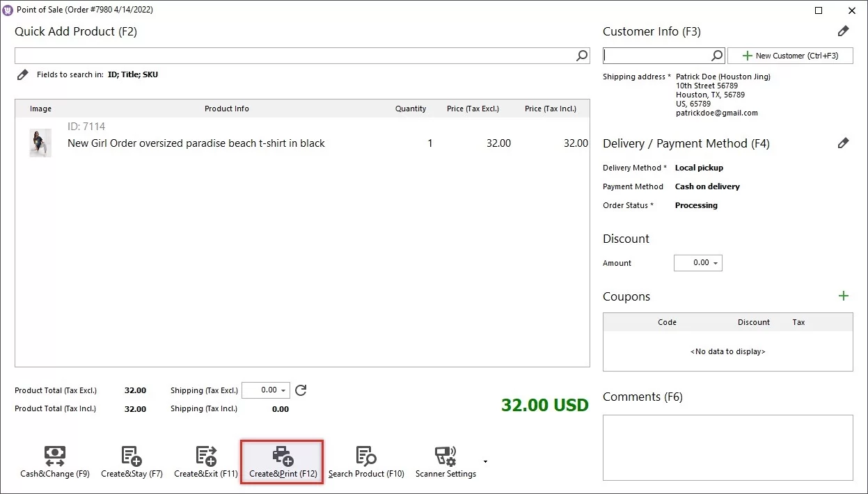Open the Scanner Settings dropdown arrow
Viewport: 868px width, 494px height.
tap(484, 461)
